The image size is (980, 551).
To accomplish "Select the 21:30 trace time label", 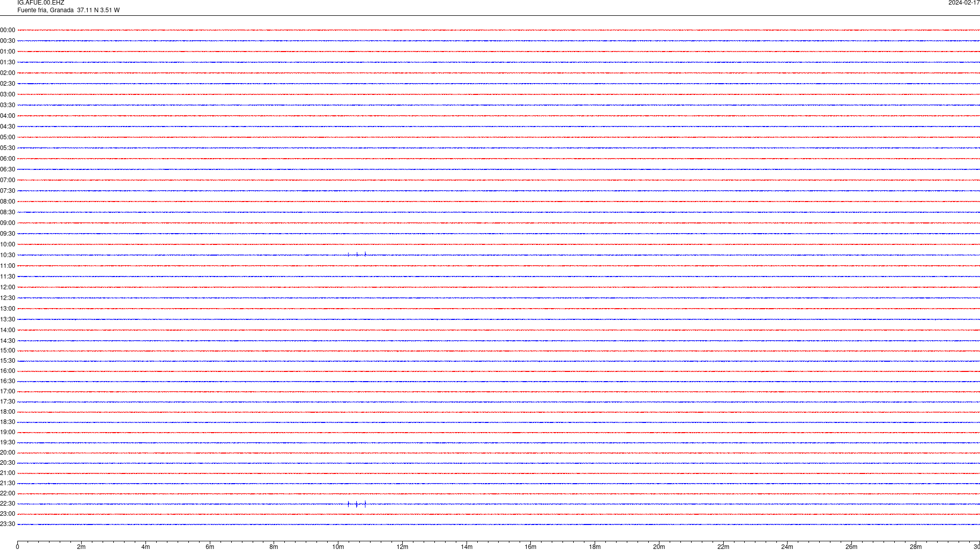I will click(8, 483).
